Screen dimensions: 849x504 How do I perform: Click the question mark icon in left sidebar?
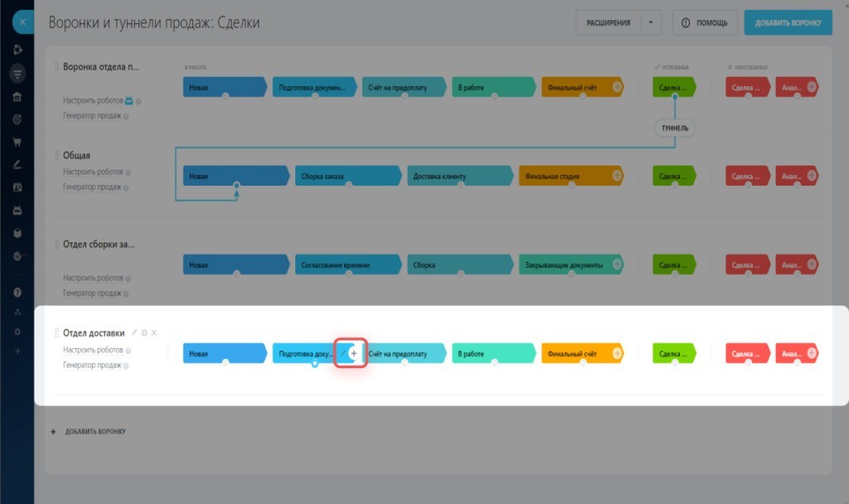point(17,293)
